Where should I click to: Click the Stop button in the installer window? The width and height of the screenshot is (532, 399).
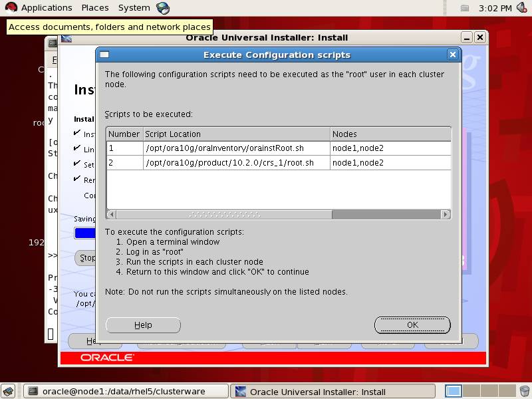[x=85, y=258]
